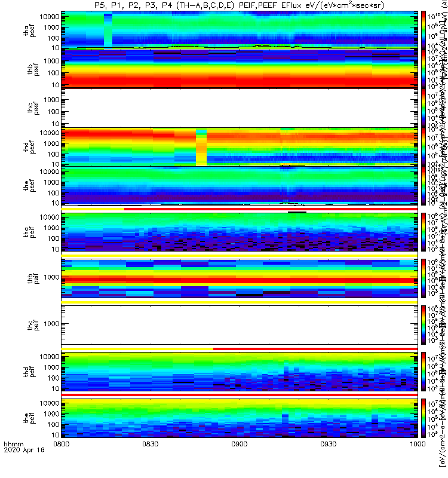Screen dimensions: 448x478
Task: Click the 'hhmm' axis unit label
Action: pyautogui.click(x=13, y=444)
